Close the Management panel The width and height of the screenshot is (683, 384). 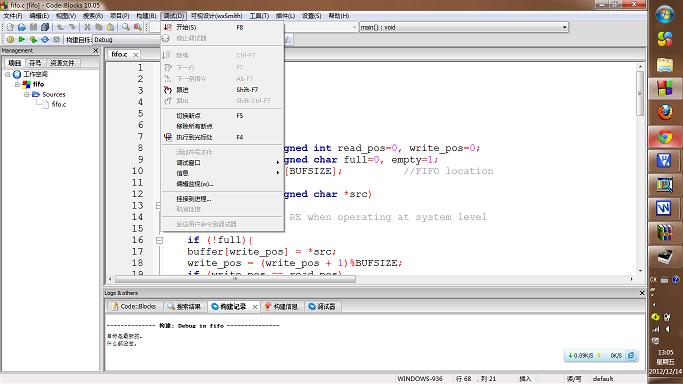pos(96,51)
